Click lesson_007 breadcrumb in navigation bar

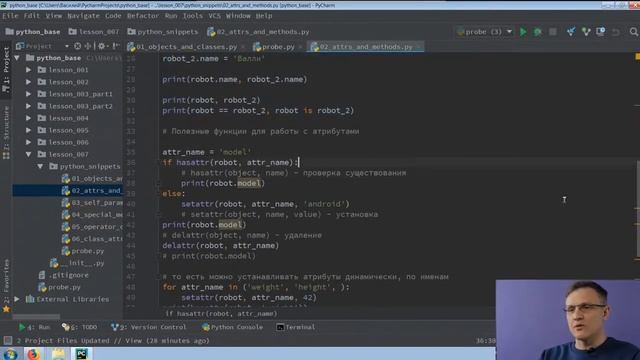94,32
